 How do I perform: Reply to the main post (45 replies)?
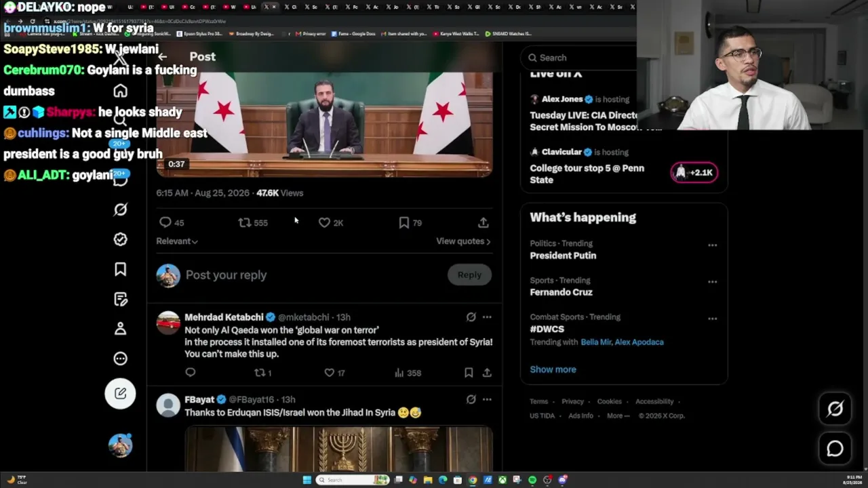point(172,222)
